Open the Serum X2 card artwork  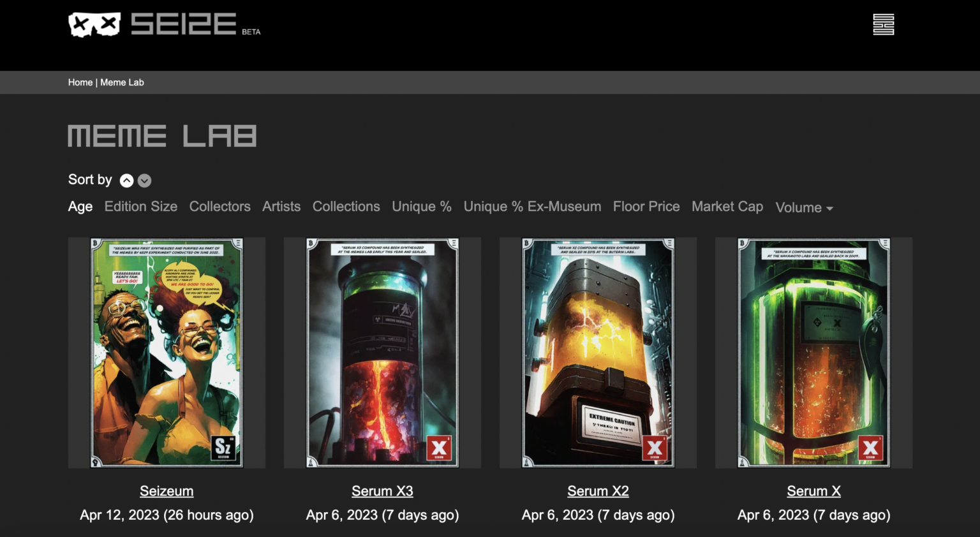(x=598, y=353)
